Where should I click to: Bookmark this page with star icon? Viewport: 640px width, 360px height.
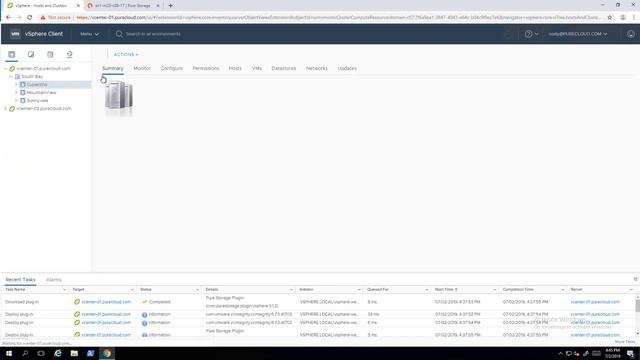tap(609, 18)
